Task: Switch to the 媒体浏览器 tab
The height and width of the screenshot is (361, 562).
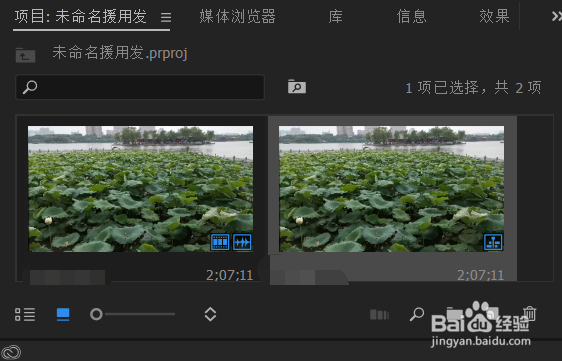Action: 237,16
